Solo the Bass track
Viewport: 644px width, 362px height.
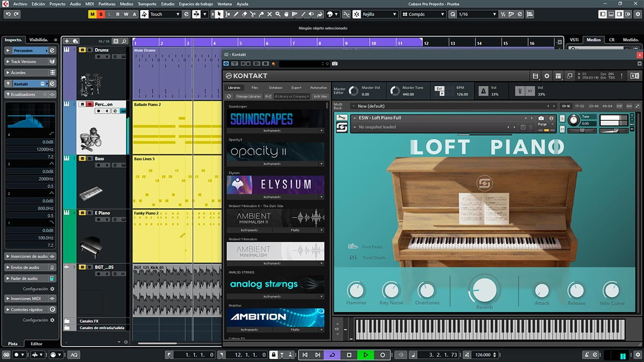tap(89, 159)
